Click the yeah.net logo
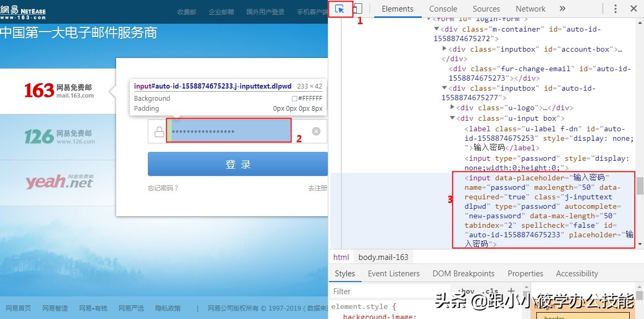This screenshot has width=644, height=319. (x=60, y=181)
